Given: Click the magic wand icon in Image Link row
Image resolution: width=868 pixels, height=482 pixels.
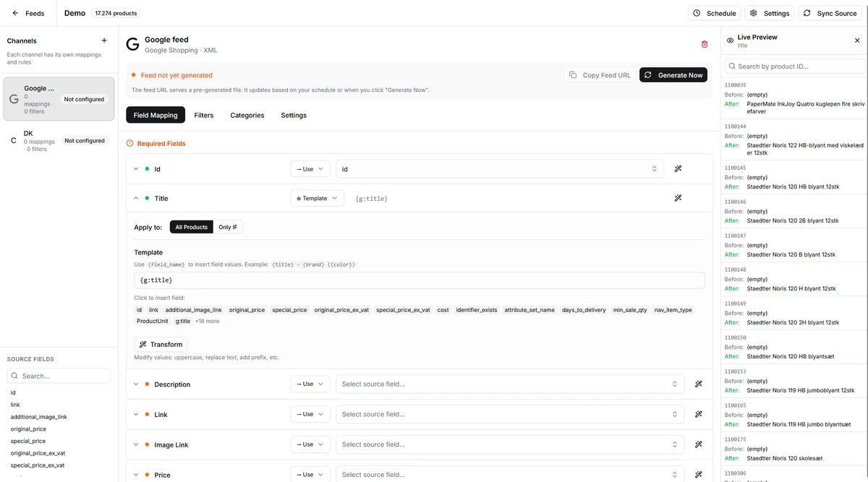Looking at the screenshot, I should click(x=698, y=444).
